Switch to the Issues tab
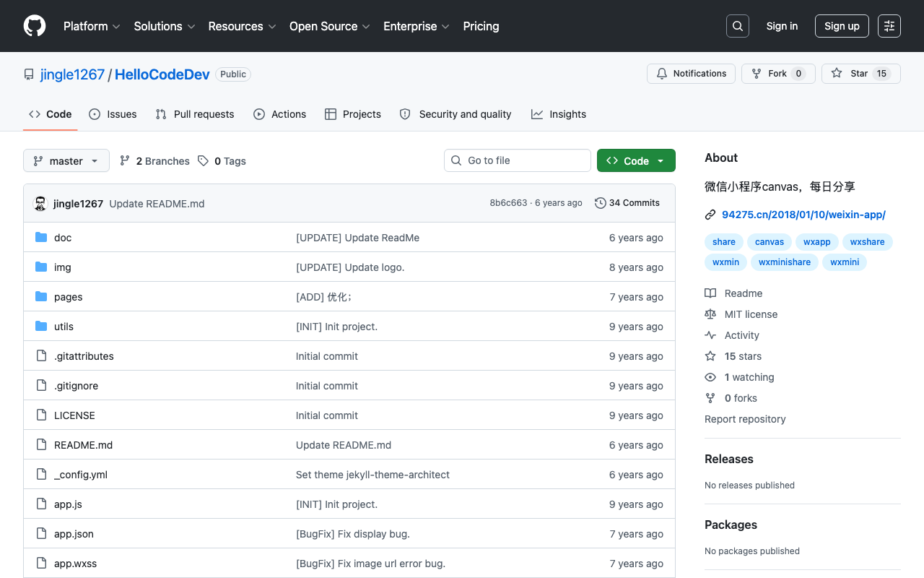 (113, 114)
